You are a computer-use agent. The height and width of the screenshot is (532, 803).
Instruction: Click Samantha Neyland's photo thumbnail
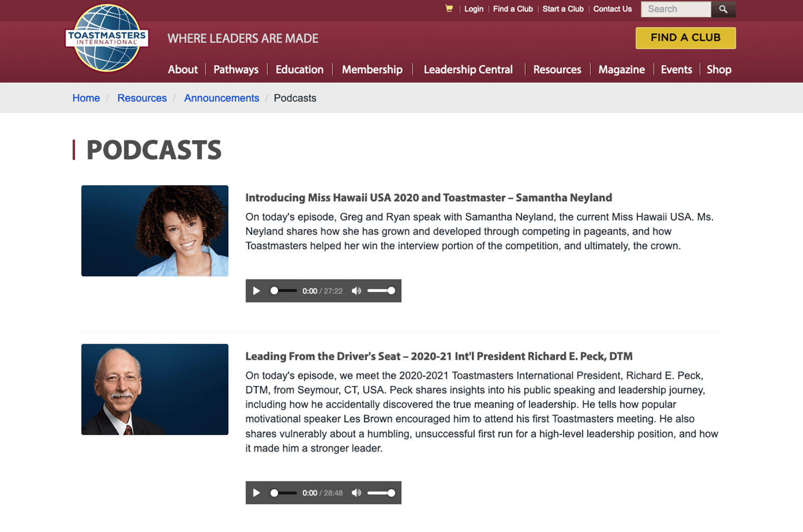[x=155, y=231]
